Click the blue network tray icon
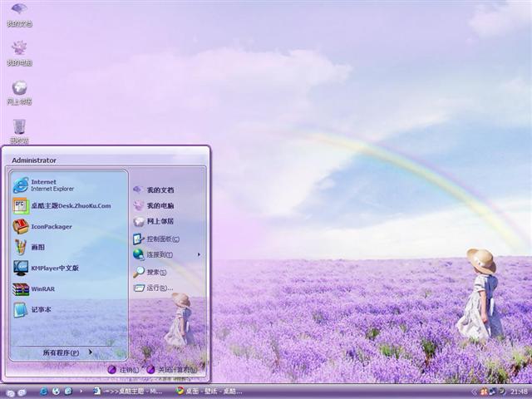 [x=492, y=392]
